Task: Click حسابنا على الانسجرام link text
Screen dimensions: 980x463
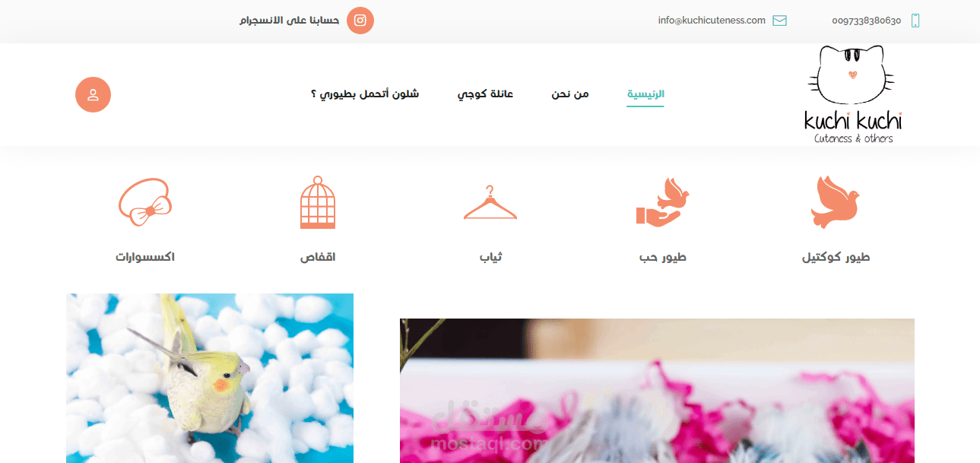Action: 289,21
